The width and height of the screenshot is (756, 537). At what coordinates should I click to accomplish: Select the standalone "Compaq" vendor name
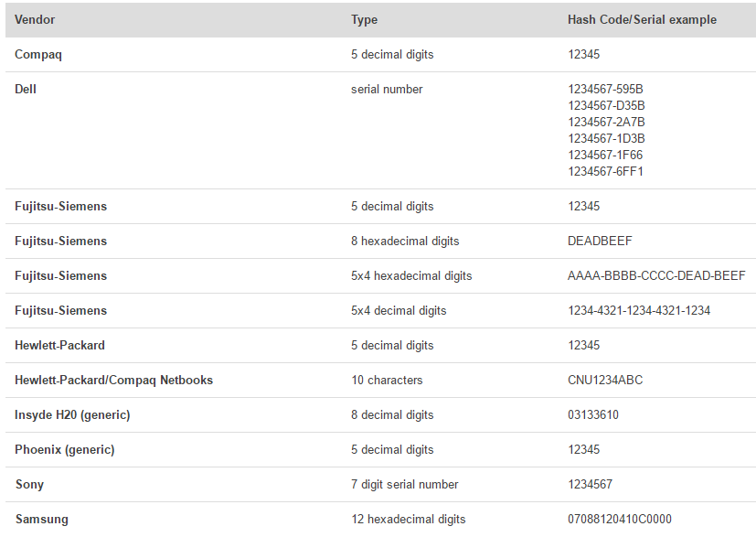[38, 55]
